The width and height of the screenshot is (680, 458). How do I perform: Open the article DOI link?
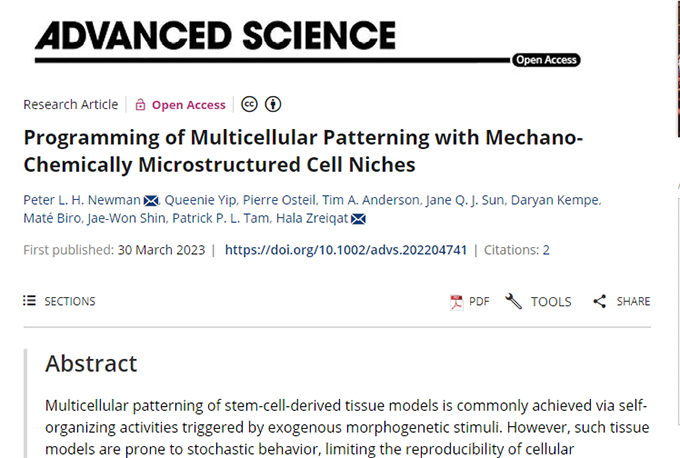(346, 250)
